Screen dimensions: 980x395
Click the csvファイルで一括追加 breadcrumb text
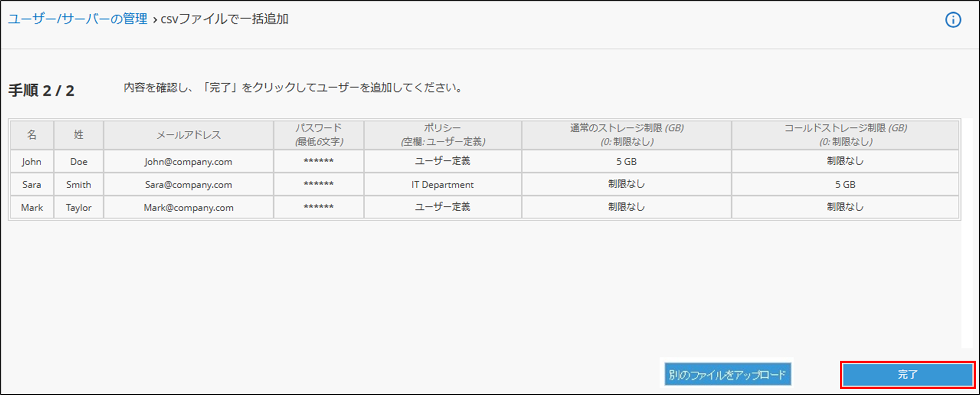tap(225, 19)
